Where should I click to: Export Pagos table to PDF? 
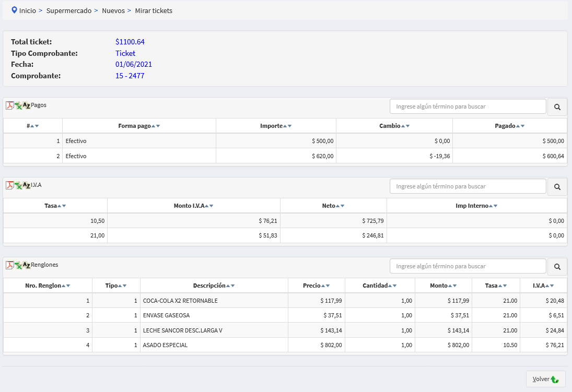10,105
